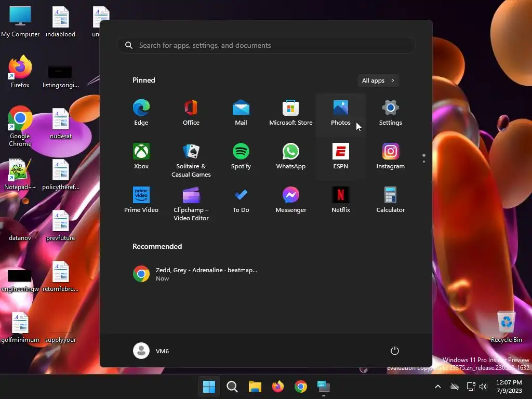Open Settings from pinned apps
The image size is (532, 399).
point(391,113)
